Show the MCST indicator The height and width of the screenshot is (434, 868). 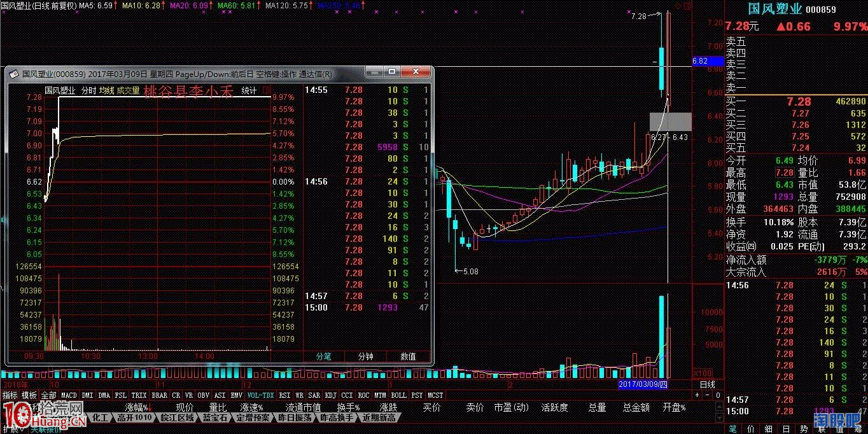coord(436,395)
